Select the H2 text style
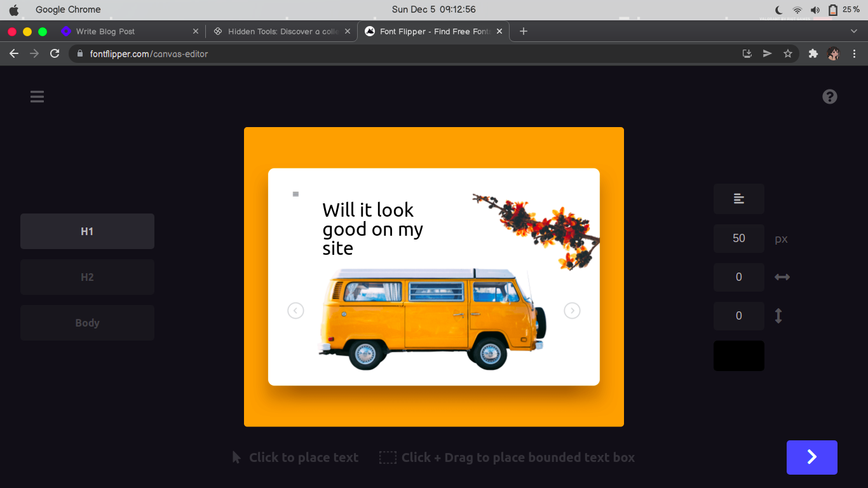Image resolution: width=868 pixels, height=488 pixels. pyautogui.click(x=87, y=277)
